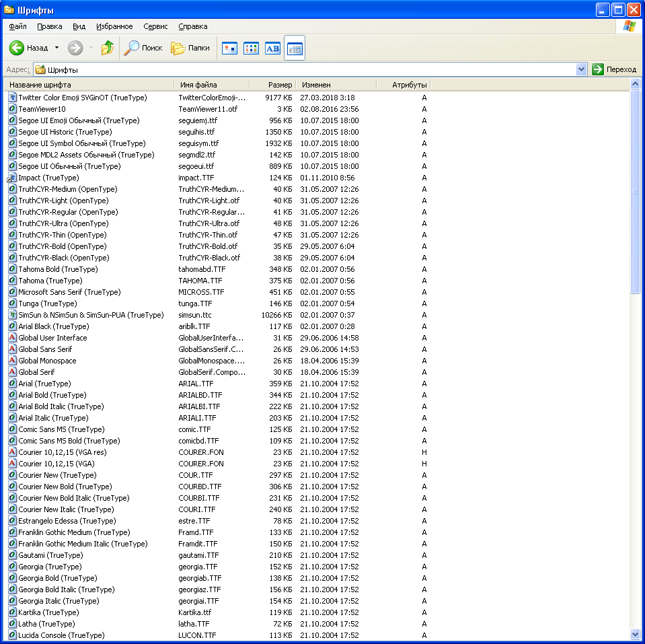Click the folder icon in the address bar

(x=40, y=69)
